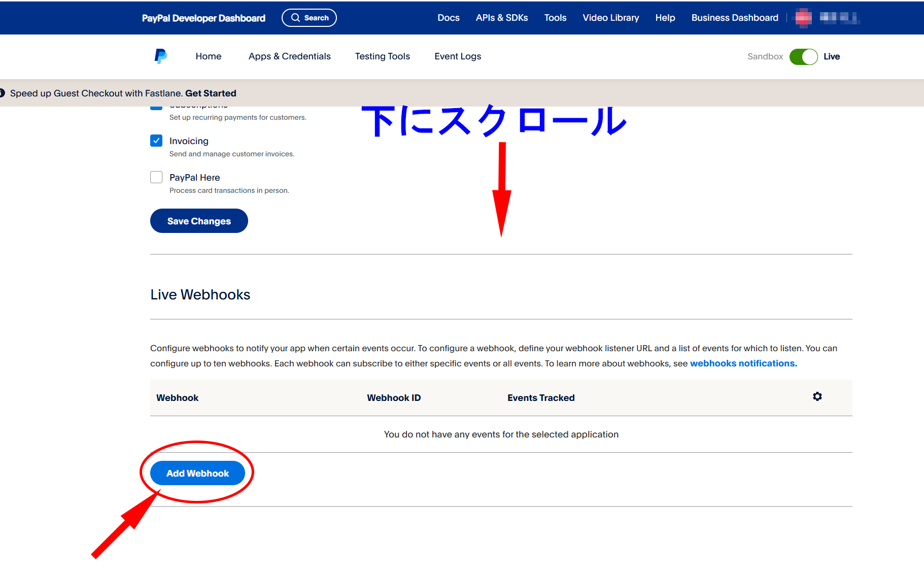Click the PayPal logo icon

pyautogui.click(x=160, y=56)
